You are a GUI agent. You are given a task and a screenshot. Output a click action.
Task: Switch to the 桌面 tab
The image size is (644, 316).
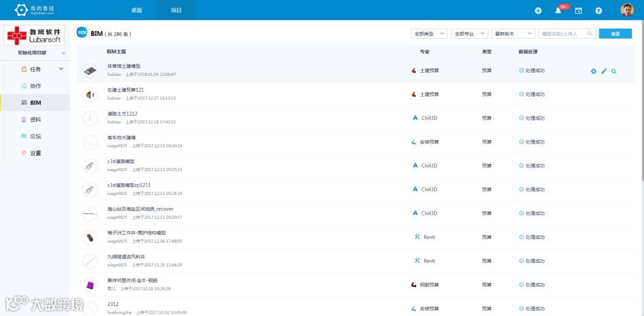tap(137, 10)
